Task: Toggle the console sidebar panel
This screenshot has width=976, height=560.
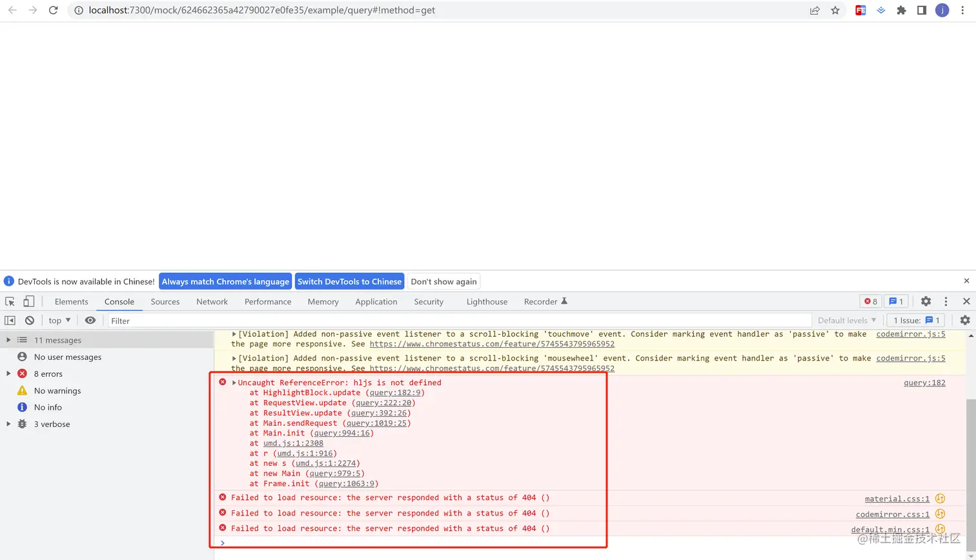Action: pyautogui.click(x=10, y=320)
